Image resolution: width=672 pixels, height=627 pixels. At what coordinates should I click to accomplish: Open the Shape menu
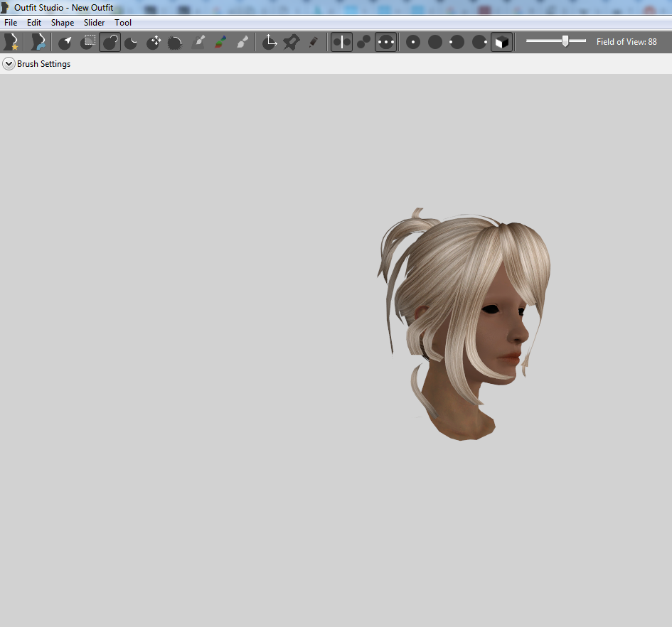(x=63, y=23)
